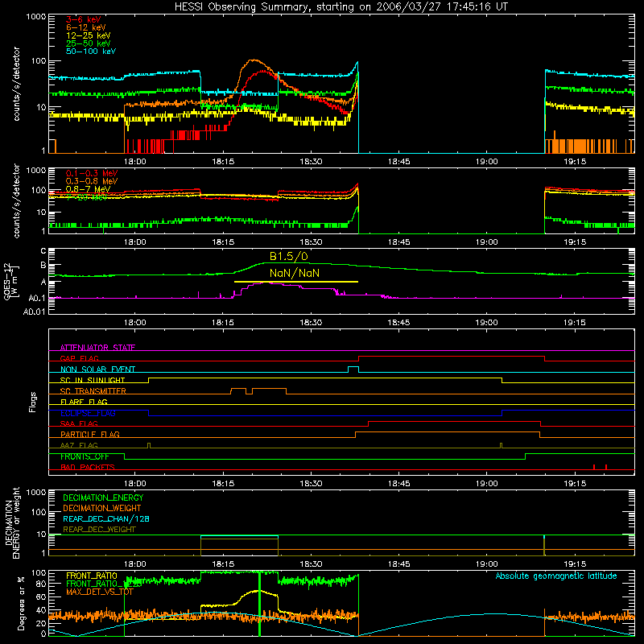Screen dimensions: 644x644
Task: Click the DECIMATION_WEIGHT legend label
Action: (102, 508)
